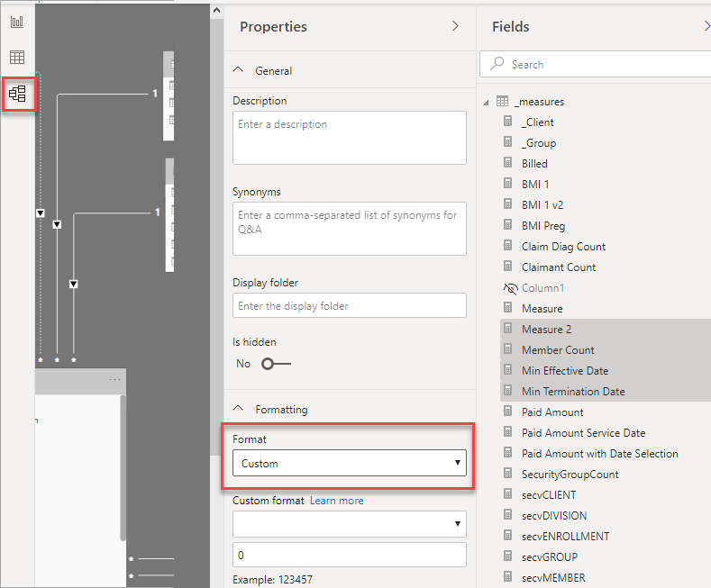The image size is (711, 588).
Task: Collapse the Properties pane arrow
Action: 455,26
